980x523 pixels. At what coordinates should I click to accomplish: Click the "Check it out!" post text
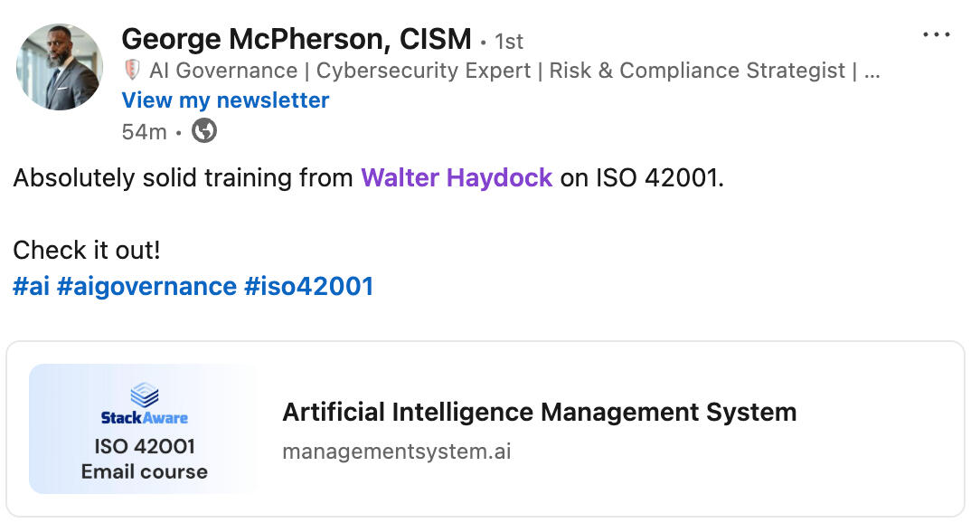[86, 249]
